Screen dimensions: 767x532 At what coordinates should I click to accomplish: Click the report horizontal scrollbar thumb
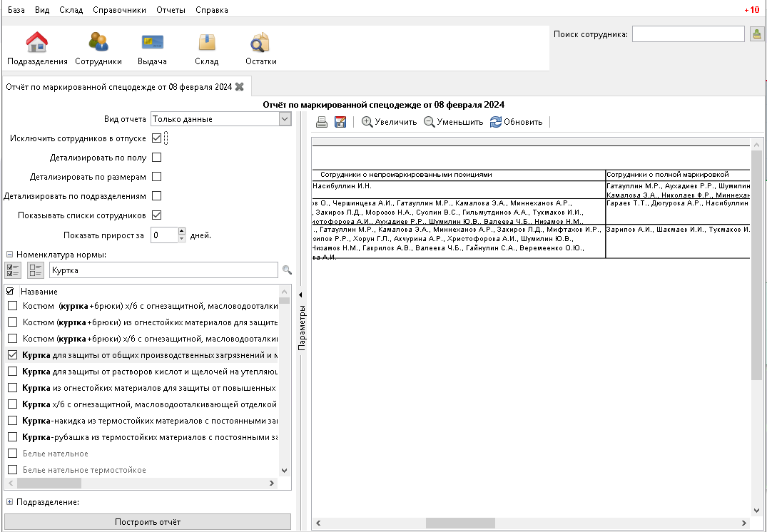click(x=460, y=523)
